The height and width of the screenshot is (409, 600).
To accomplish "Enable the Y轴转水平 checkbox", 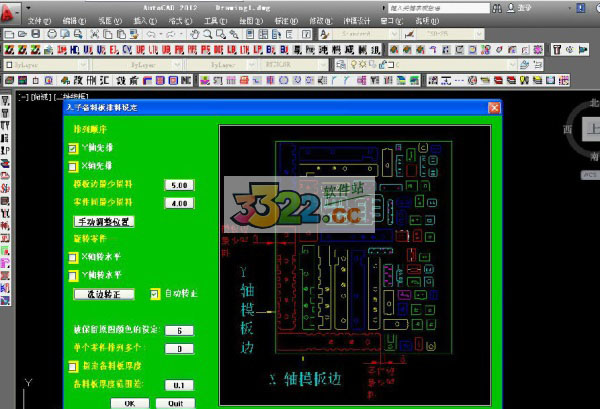I will (x=72, y=276).
